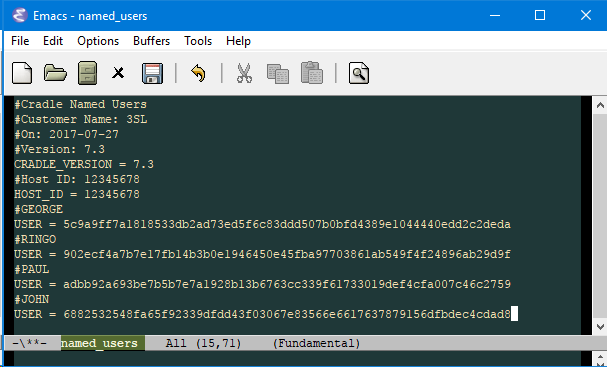The image size is (607, 367).
Task: Click the editor vertical scrollbar track
Action: (600, 216)
